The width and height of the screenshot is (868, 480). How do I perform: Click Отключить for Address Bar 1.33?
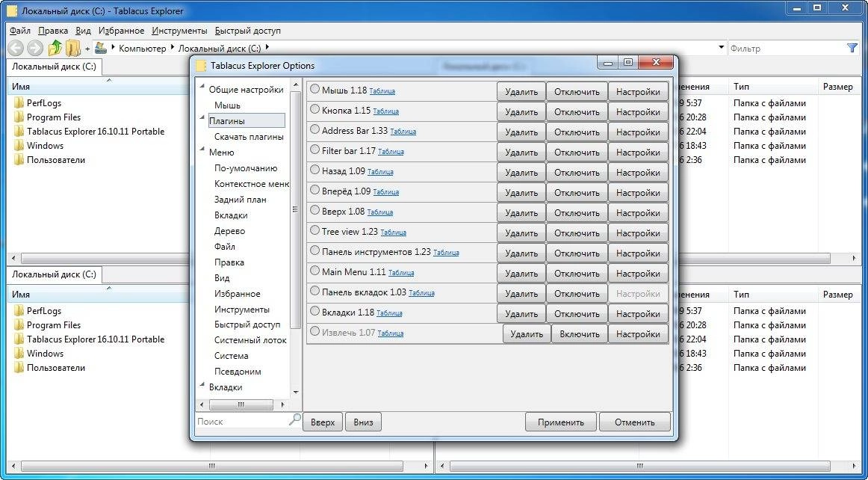pos(576,132)
